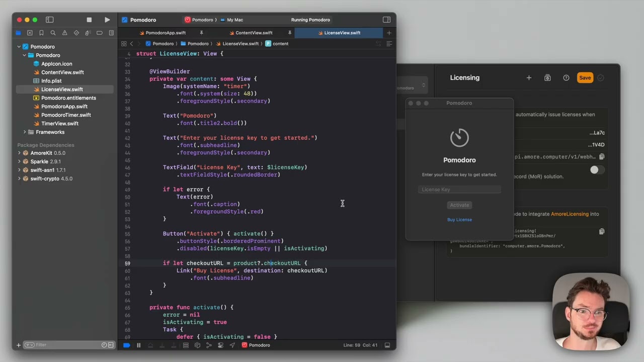Viewport: 644px width, 362px height.
Task: Toggle the debug area button at bottom-right
Action: pyautogui.click(x=387, y=345)
